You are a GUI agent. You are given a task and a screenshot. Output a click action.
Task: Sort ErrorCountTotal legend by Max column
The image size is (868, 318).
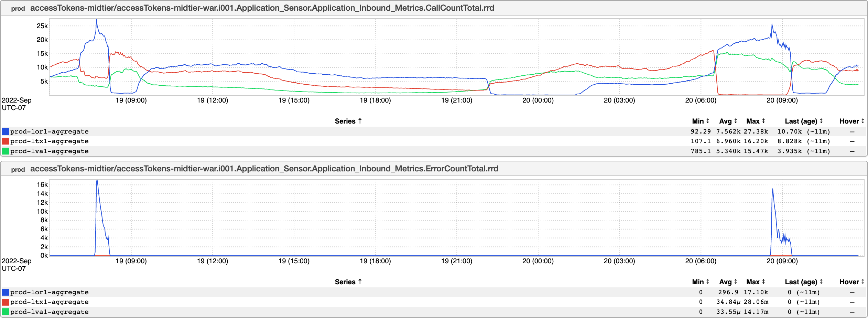pyautogui.click(x=756, y=282)
